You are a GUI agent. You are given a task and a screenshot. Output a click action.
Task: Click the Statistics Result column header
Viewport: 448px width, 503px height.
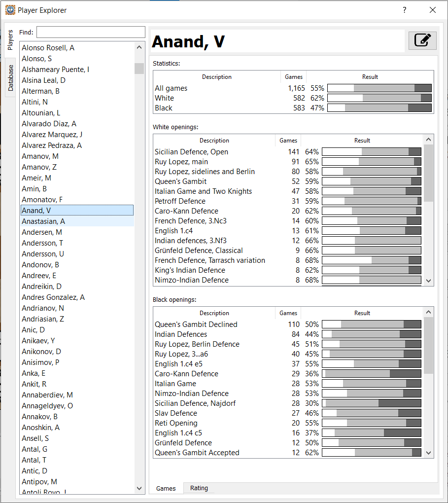click(x=370, y=77)
